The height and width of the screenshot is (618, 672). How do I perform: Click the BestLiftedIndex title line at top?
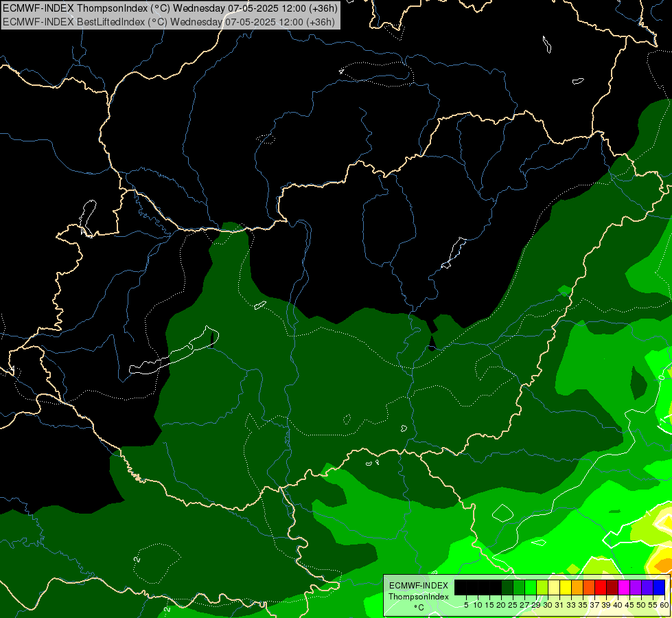[169, 22]
